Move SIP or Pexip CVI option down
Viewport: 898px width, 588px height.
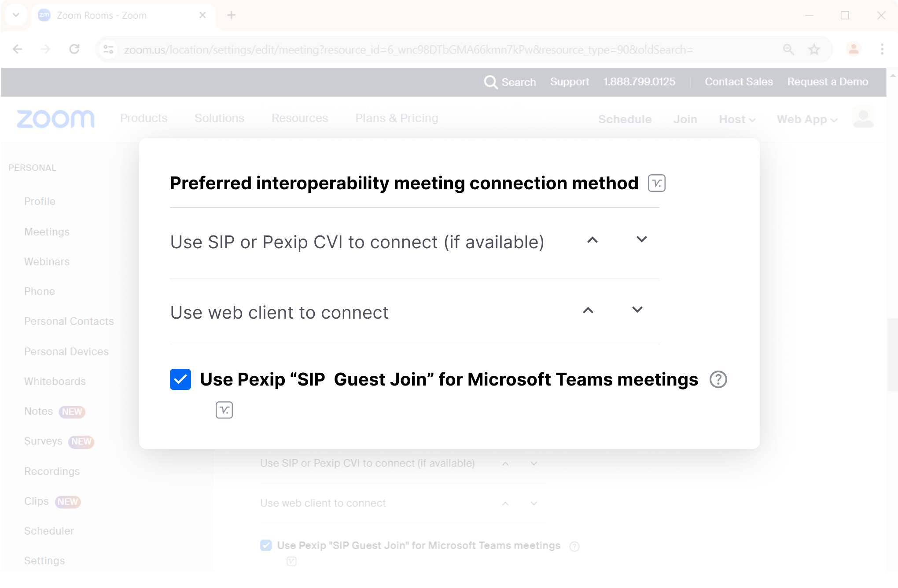pyautogui.click(x=642, y=239)
